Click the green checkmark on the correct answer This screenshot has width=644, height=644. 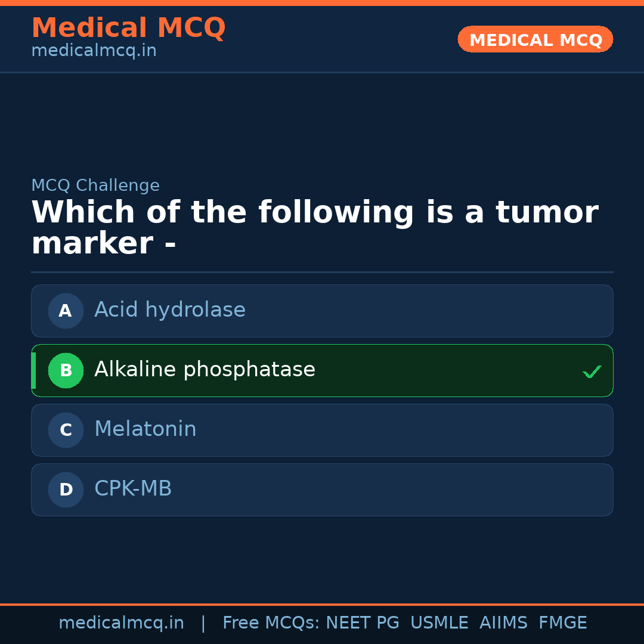pyautogui.click(x=592, y=371)
